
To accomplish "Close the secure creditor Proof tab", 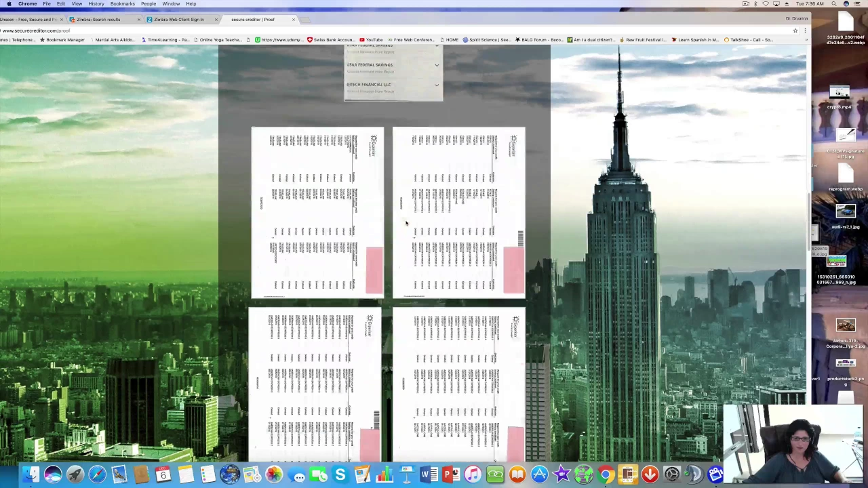I will (x=294, y=19).
